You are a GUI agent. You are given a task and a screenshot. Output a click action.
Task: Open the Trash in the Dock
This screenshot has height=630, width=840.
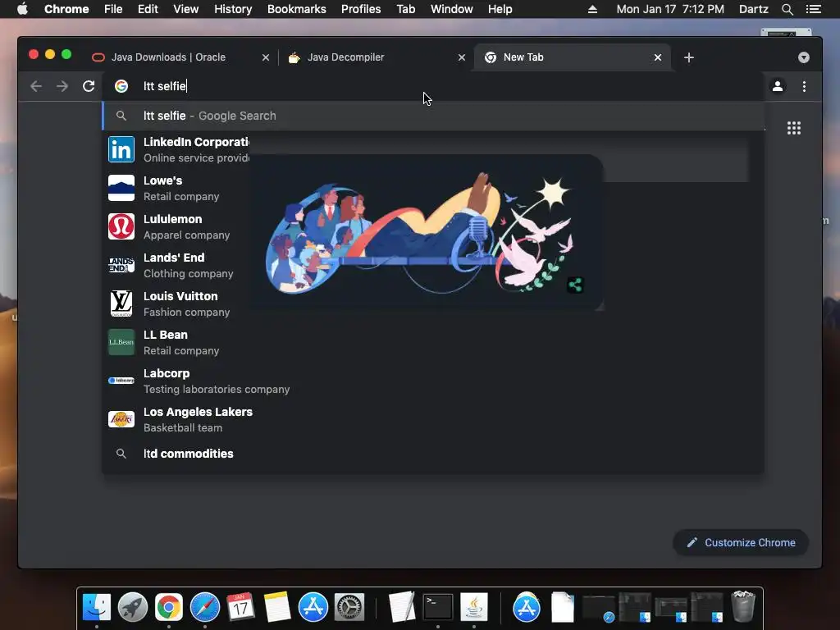click(x=743, y=607)
